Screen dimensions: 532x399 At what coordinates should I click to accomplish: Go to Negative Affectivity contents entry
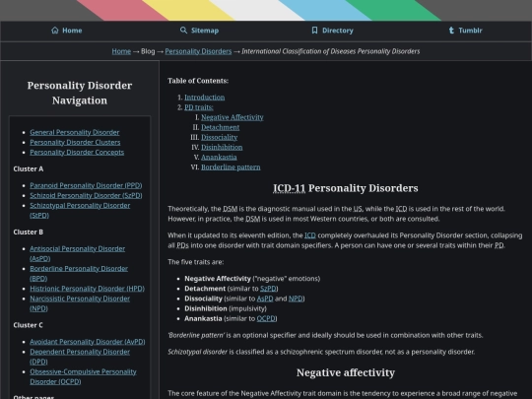click(x=233, y=117)
